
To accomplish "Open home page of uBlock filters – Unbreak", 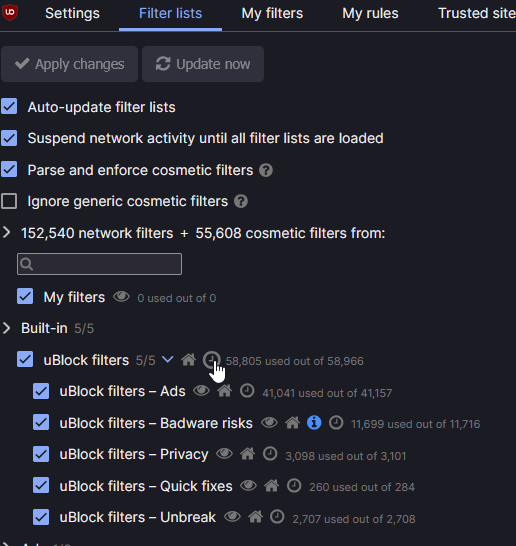I will tap(256, 517).
